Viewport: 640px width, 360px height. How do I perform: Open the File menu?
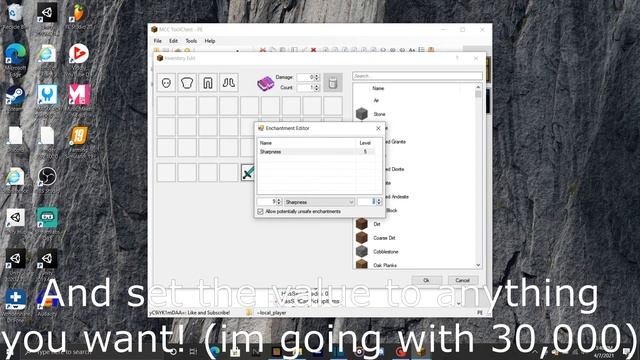[158, 41]
